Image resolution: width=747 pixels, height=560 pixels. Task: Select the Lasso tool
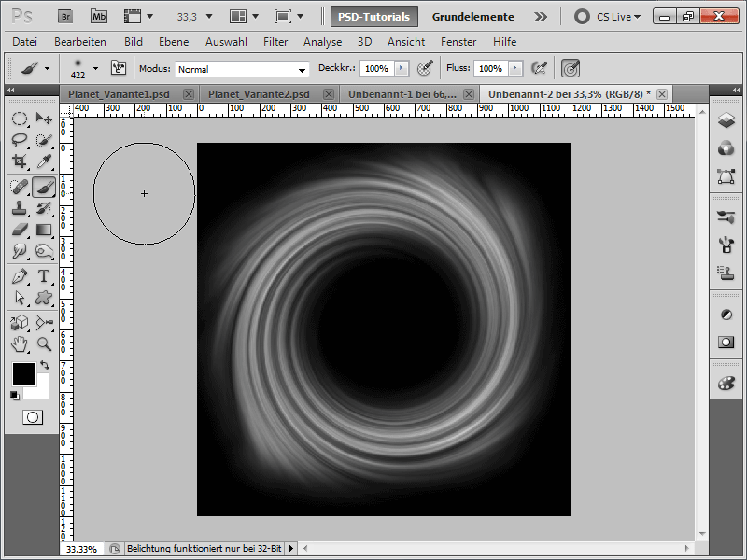pyautogui.click(x=19, y=140)
